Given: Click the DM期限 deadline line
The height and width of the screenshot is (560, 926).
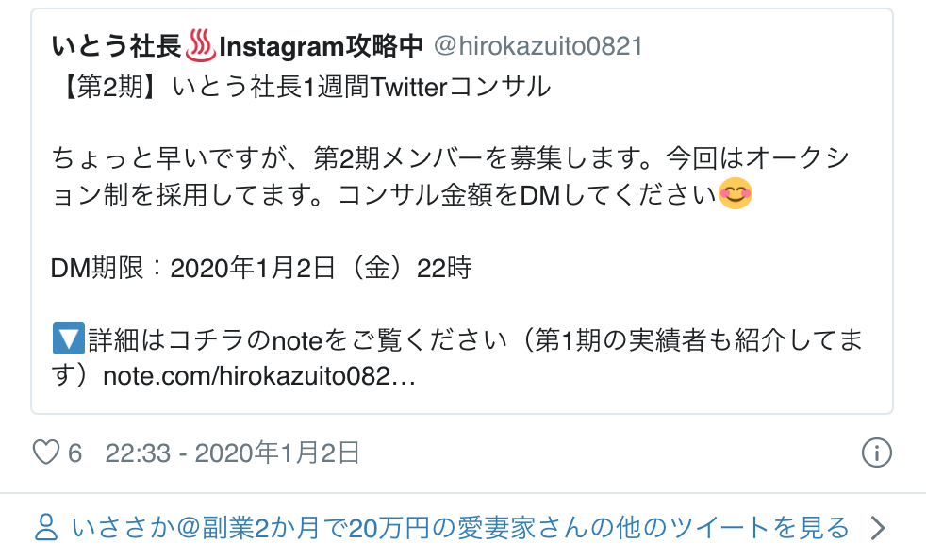Looking at the screenshot, I should (261, 268).
